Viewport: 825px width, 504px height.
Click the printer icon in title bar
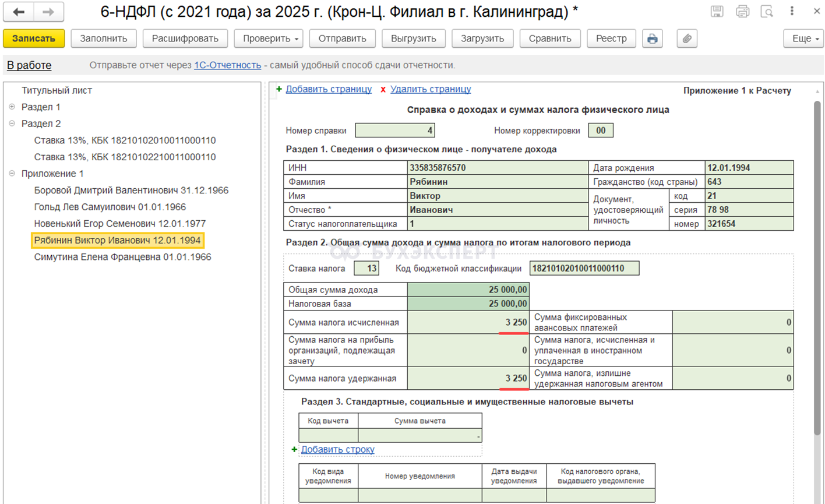tap(742, 12)
